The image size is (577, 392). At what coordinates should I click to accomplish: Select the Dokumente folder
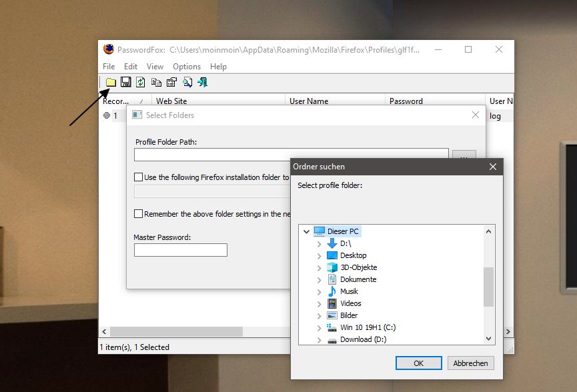(358, 279)
